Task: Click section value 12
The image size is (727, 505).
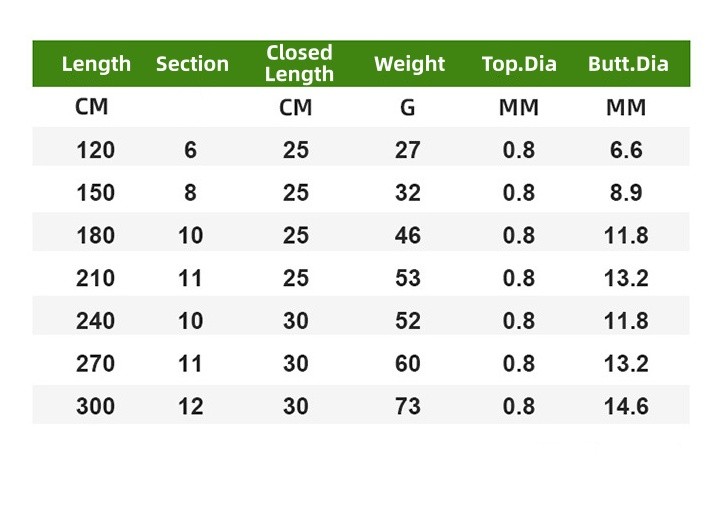Action: (191, 406)
